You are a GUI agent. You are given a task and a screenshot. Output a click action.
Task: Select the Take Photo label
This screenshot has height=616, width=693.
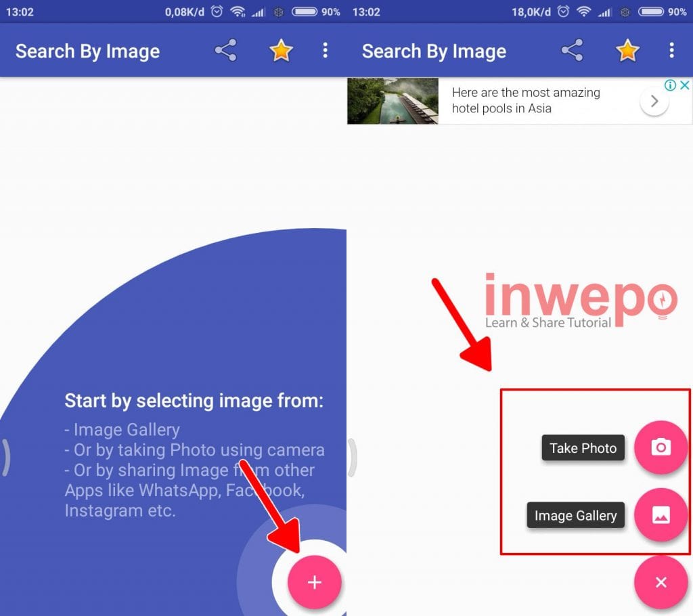[583, 448]
